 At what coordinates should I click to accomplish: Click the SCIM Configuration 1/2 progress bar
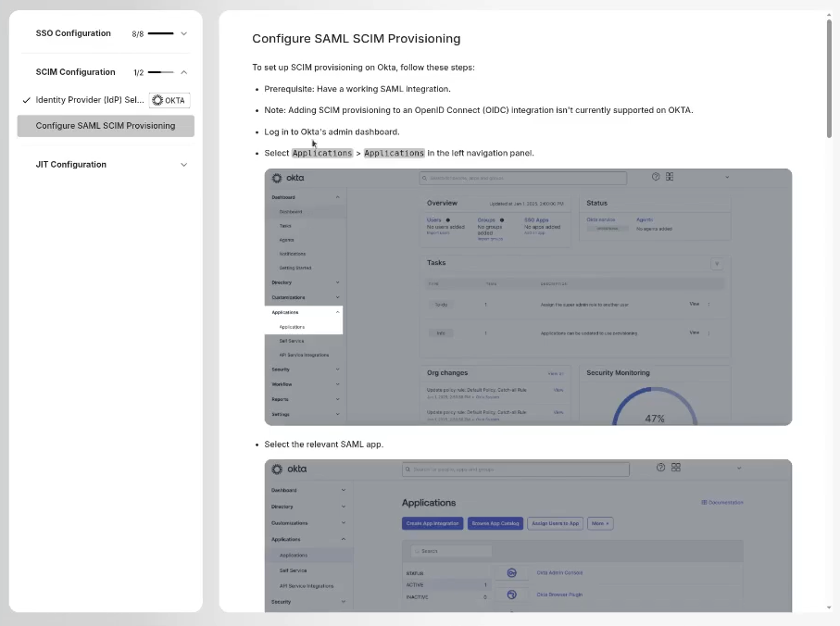160,72
